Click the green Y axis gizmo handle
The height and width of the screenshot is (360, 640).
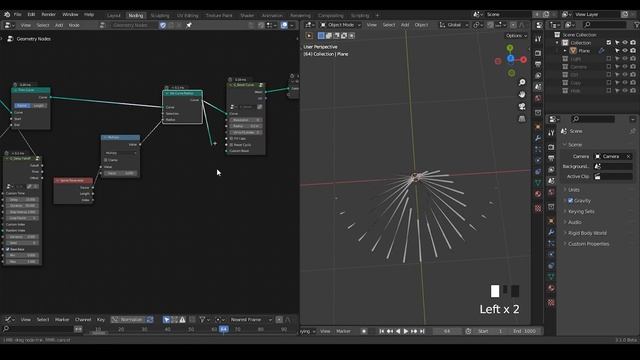pos(510,48)
